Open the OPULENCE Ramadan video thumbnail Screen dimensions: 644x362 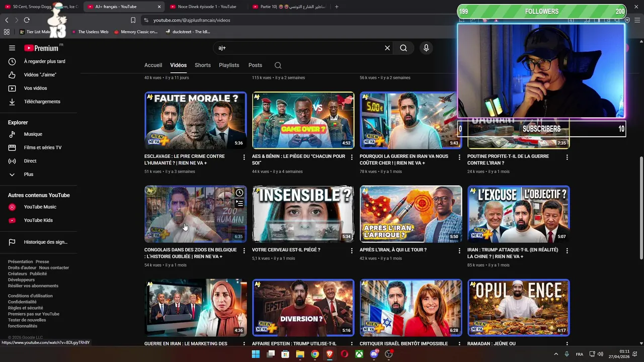(519, 307)
